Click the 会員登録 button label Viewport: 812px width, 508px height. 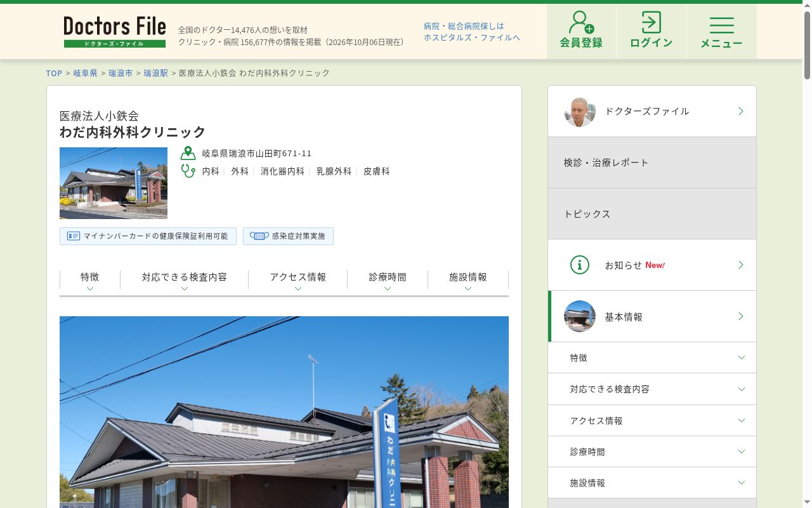click(x=581, y=43)
